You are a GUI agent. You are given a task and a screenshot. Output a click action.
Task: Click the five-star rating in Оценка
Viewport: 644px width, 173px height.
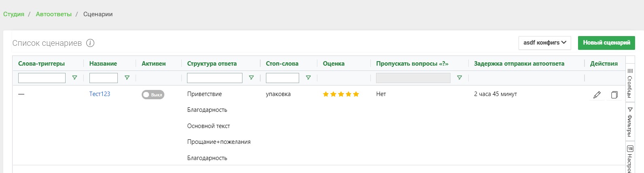[x=341, y=94]
